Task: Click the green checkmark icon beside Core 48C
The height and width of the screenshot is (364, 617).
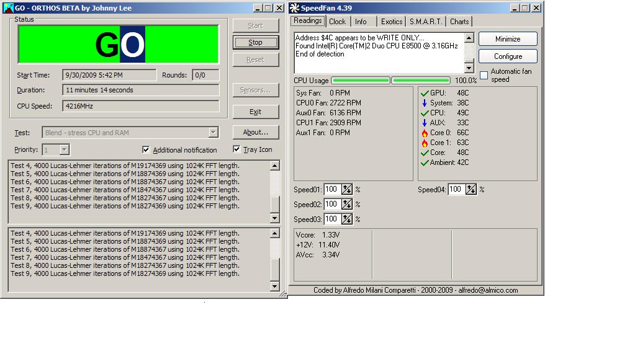Action: [425, 153]
